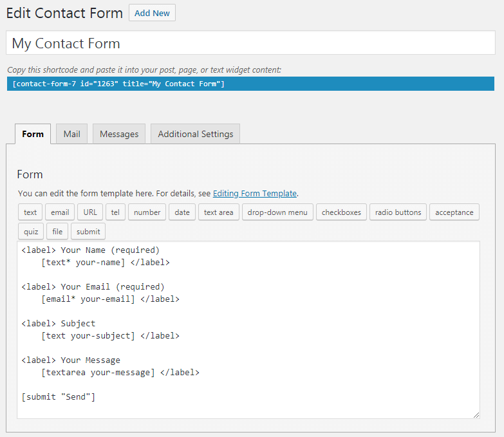Viewport: 504px width, 437px height.
Task: Add a tel field tag
Action: coord(115,212)
